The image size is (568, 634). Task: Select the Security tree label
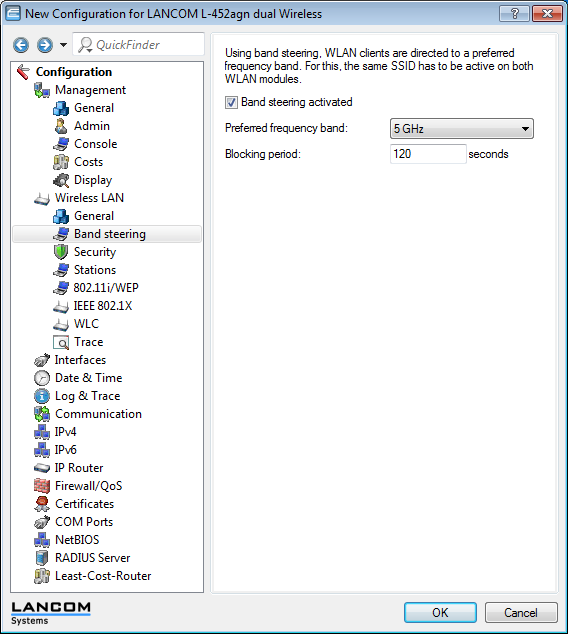tap(95, 252)
